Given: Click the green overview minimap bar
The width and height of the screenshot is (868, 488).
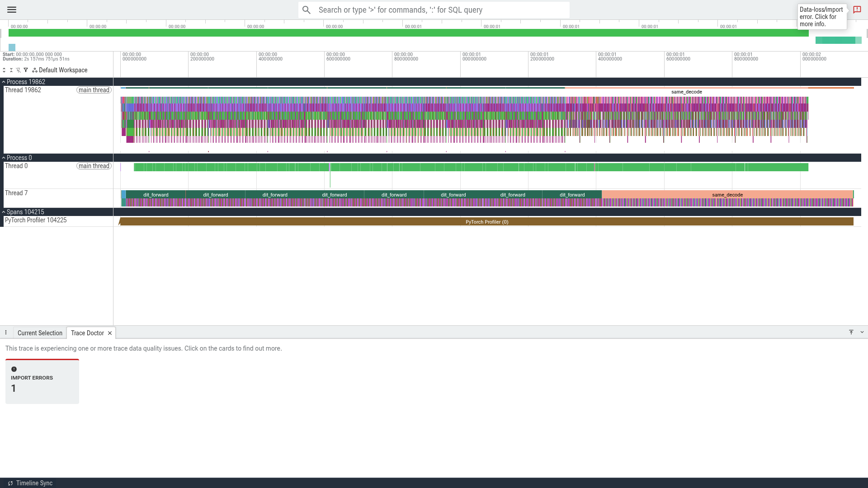Looking at the screenshot, I should click(409, 33).
